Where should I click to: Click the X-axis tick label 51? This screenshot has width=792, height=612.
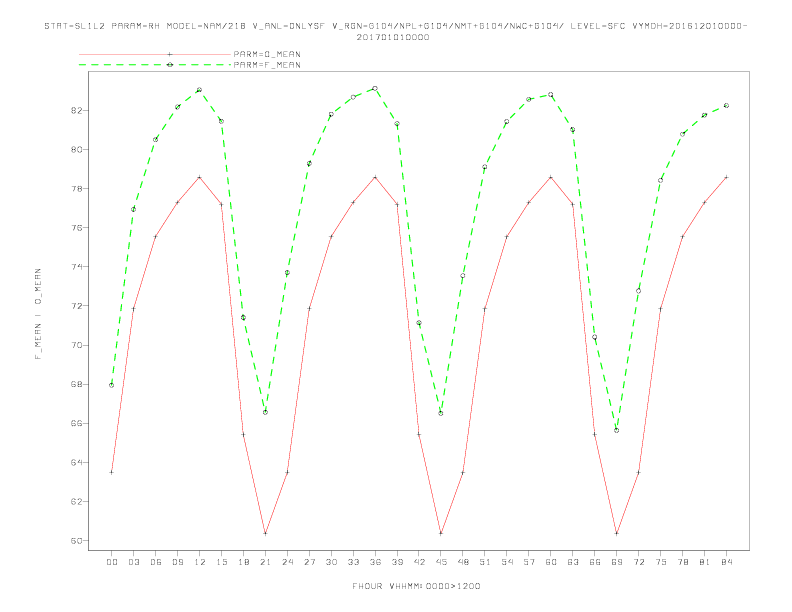click(485, 562)
